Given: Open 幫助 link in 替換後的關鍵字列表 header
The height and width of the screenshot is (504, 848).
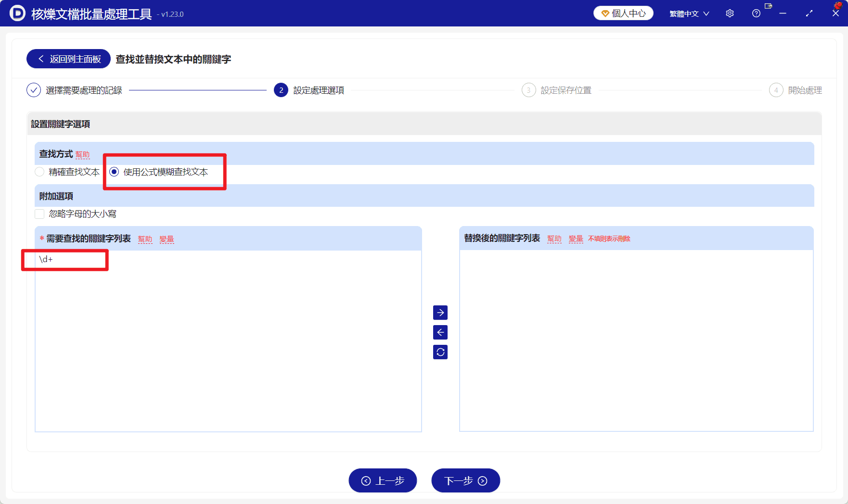Looking at the screenshot, I should click(x=554, y=239).
